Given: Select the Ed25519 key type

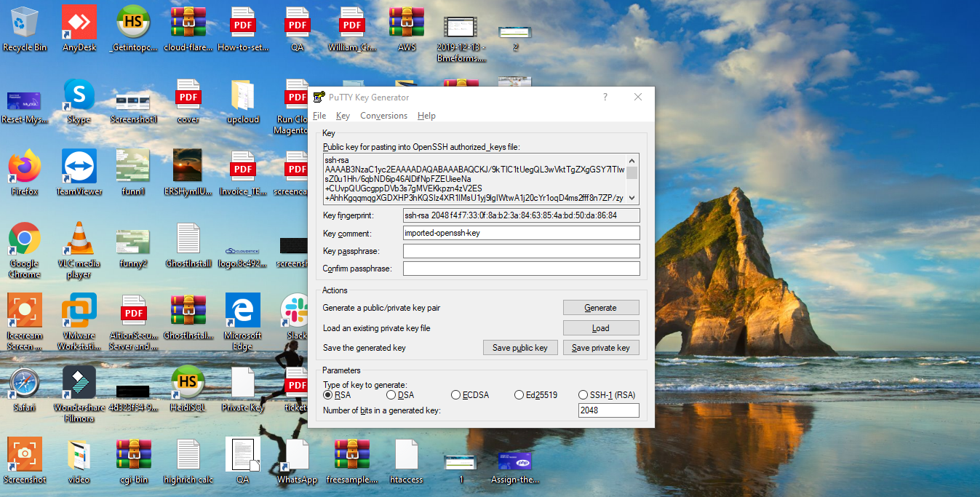Looking at the screenshot, I should click(x=519, y=395).
